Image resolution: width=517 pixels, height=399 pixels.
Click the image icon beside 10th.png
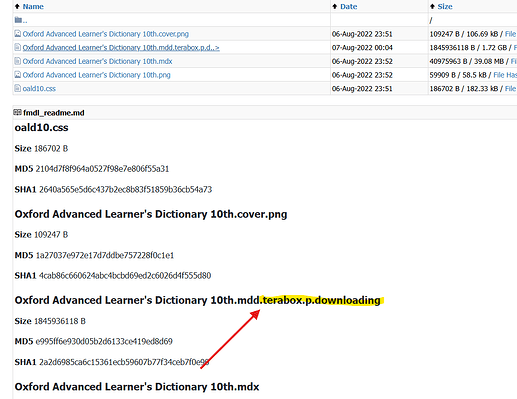point(18,75)
